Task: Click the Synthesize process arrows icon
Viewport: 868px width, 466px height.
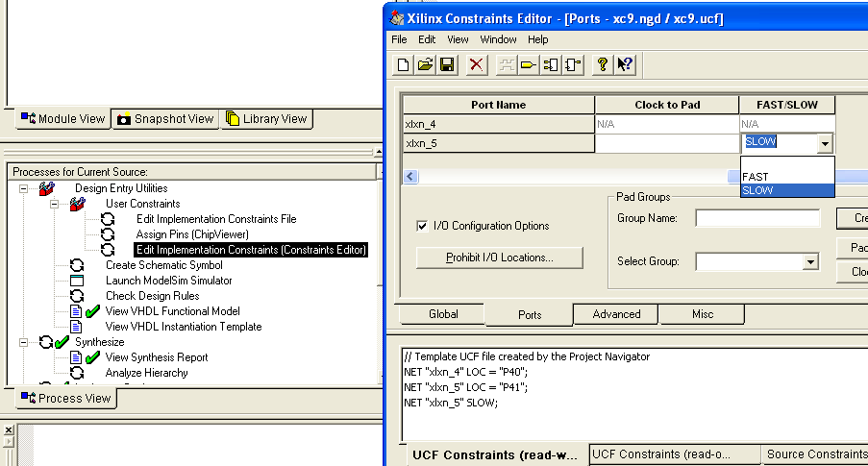Action: [46, 343]
